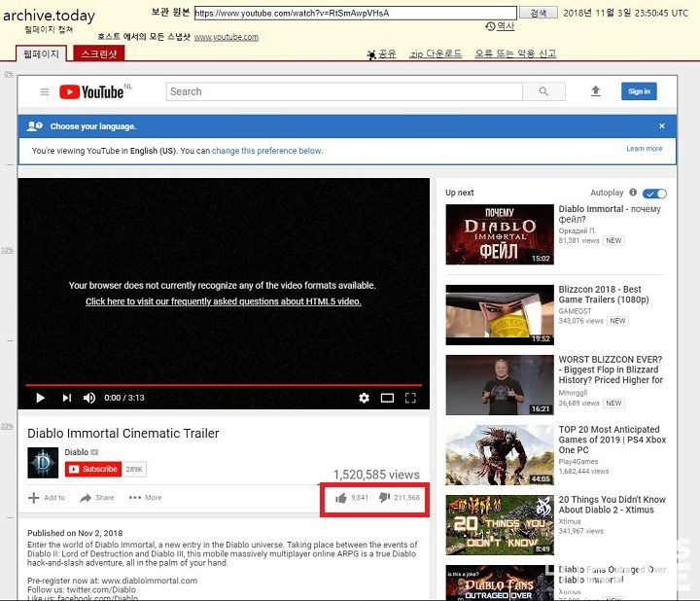
Task: Click the 1,520,585 views count
Action: point(376,475)
